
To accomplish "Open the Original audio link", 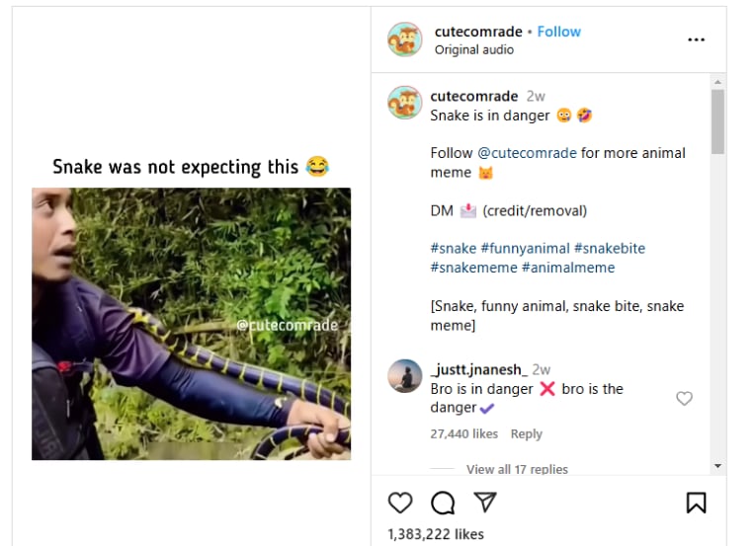I will 474,49.
